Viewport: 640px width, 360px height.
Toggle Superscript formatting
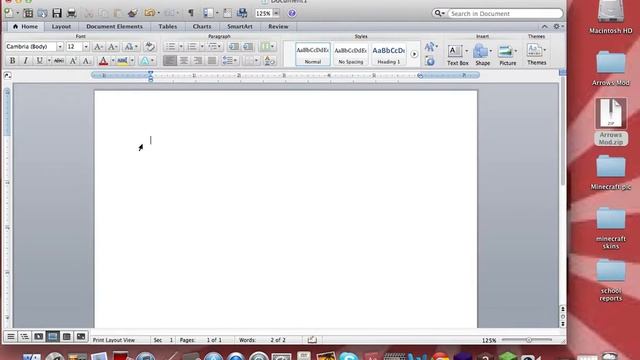73,61
